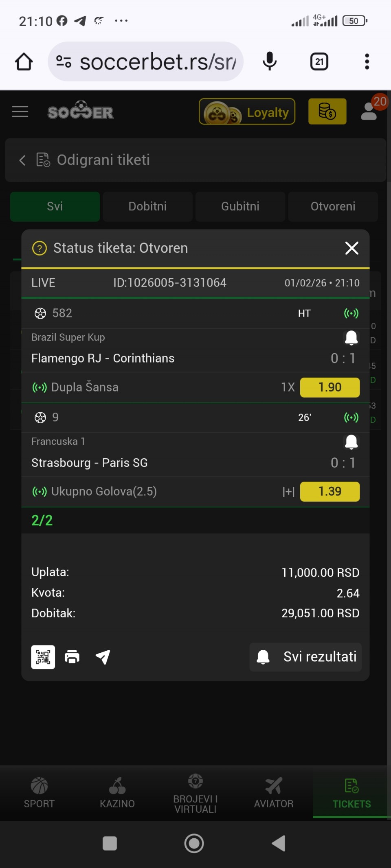The image size is (391, 868).
Task: Tap the soccerbet.rs address bar
Action: click(146, 62)
